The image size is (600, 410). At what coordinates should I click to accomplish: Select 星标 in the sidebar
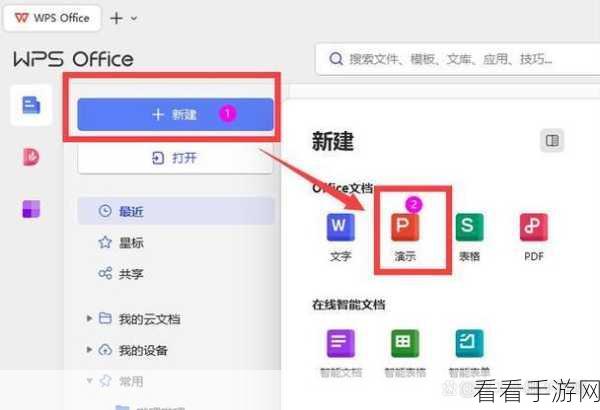[x=176, y=242]
